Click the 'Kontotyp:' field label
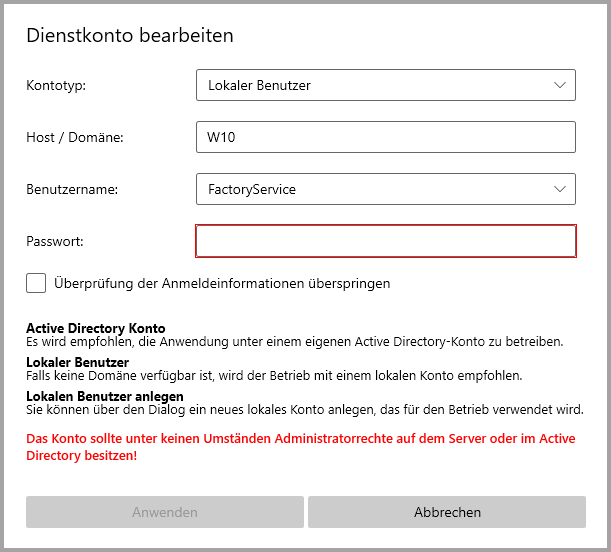The width and height of the screenshot is (611, 552). (x=56, y=85)
